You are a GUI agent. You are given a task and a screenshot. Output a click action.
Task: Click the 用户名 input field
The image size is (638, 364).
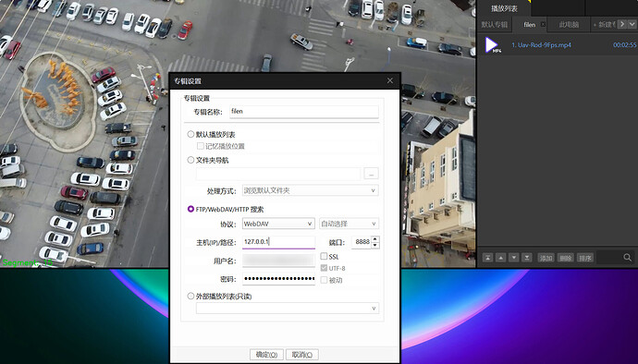tap(278, 261)
